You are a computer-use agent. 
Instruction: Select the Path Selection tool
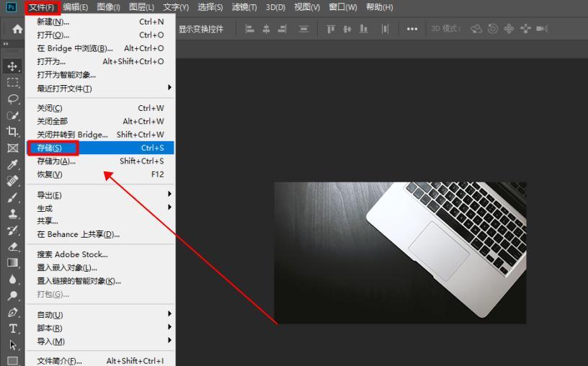[x=12, y=345]
